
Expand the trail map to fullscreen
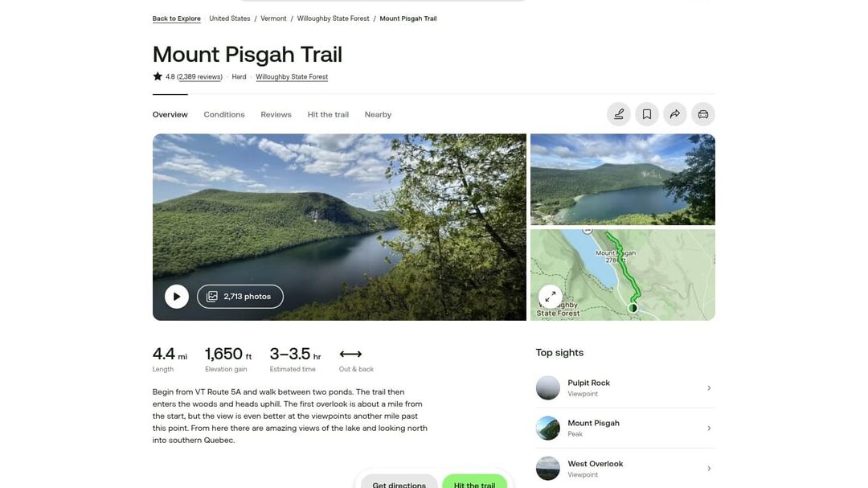[x=551, y=297]
